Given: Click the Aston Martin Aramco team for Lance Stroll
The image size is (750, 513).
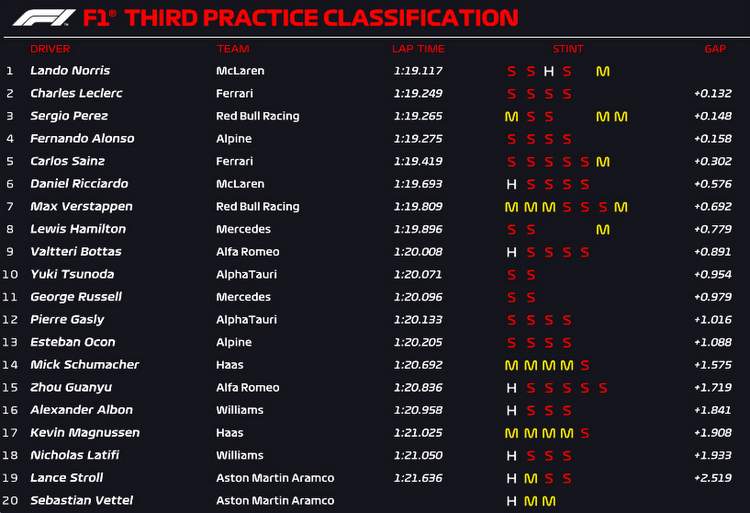Looking at the screenshot, I should 275,478.
